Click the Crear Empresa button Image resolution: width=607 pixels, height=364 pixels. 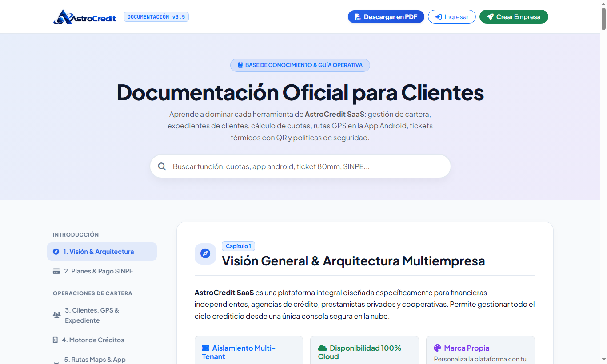click(514, 17)
